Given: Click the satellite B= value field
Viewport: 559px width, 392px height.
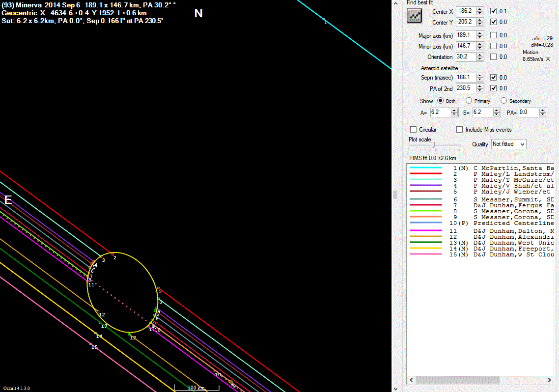Looking at the screenshot, I should 483,112.
